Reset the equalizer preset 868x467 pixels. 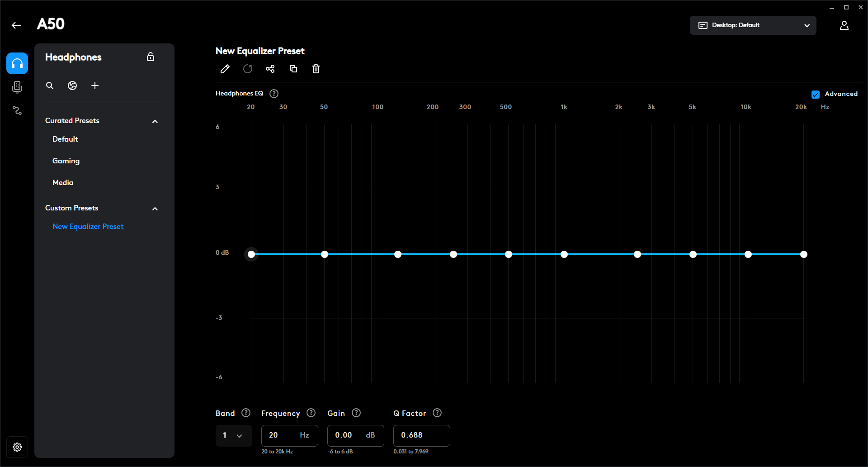tap(248, 69)
